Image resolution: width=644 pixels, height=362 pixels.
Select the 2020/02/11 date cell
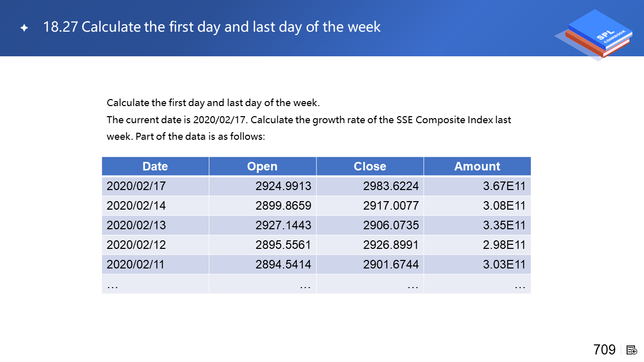coord(136,264)
